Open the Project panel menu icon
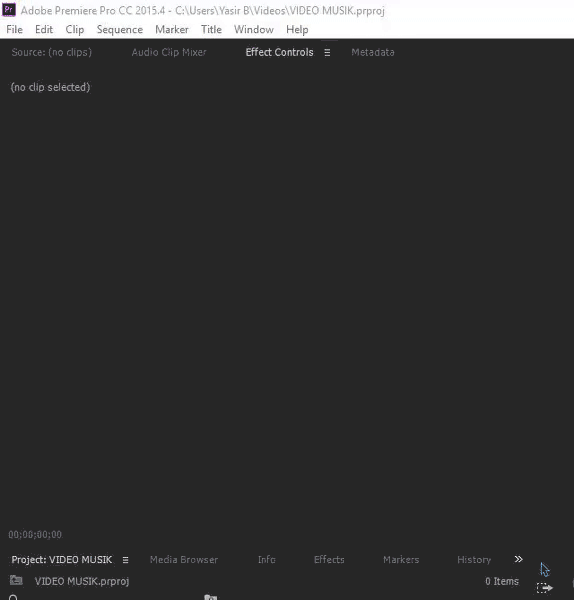This screenshot has width=574, height=600. click(x=126, y=560)
